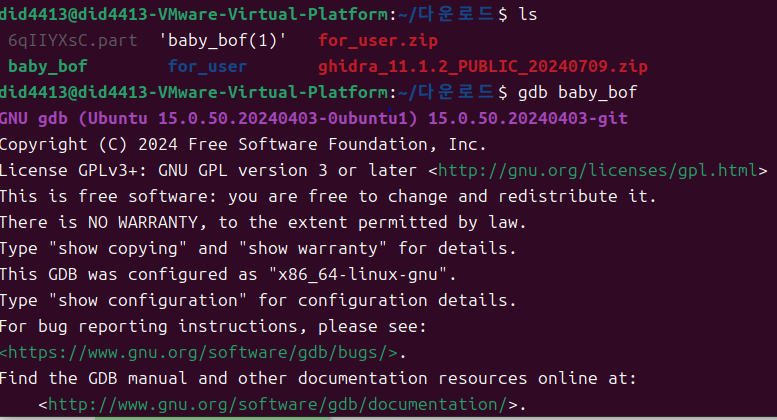
Task: Click the 'Find the GDB manual' line
Action: coord(318,378)
